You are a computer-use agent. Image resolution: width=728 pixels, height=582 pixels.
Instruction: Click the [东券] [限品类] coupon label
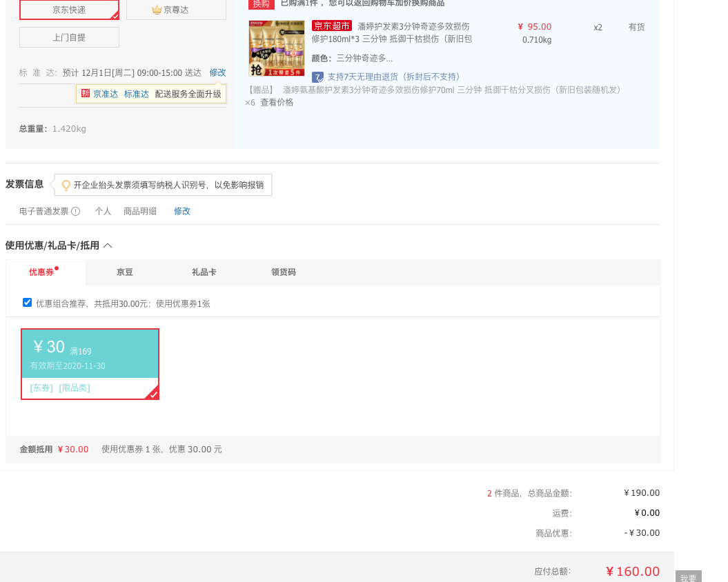point(60,388)
